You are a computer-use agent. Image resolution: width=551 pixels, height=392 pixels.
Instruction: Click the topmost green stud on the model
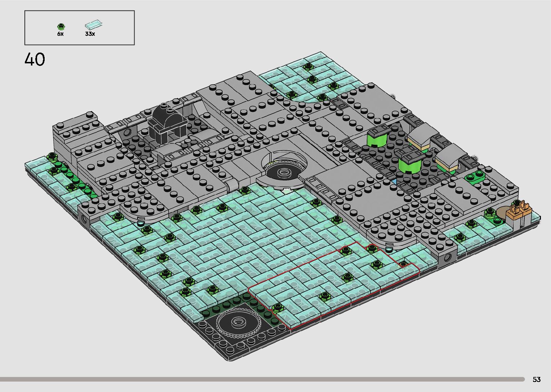point(308,66)
